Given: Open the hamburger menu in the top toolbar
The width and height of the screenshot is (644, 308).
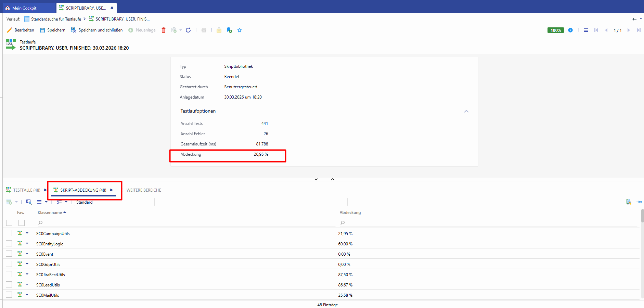Looking at the screenshot, I should pos(586,30).
